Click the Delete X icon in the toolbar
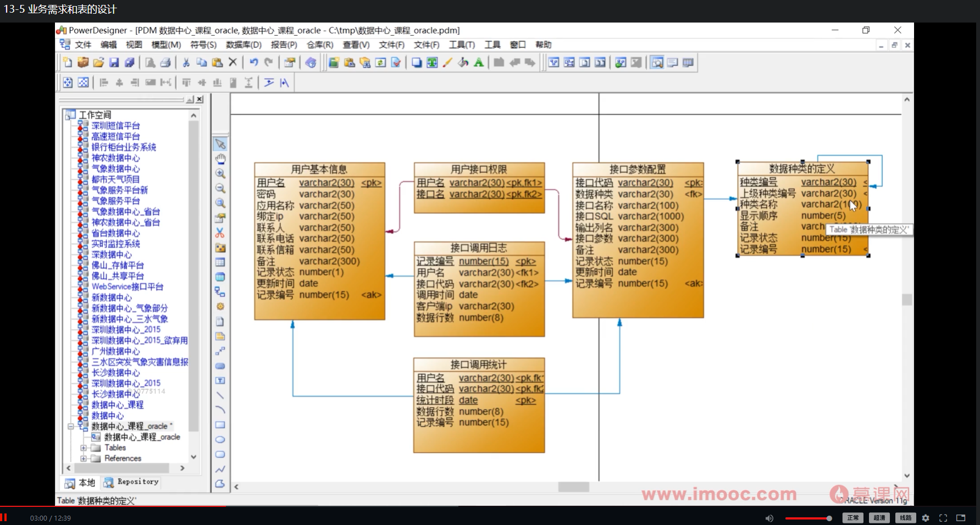This screenshot has height=525, width=980. click(232, 63)
